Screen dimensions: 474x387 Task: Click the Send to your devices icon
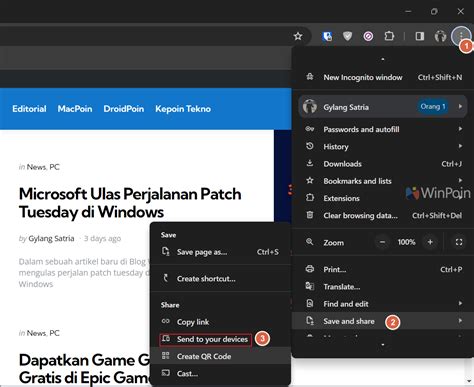(166, 339)
